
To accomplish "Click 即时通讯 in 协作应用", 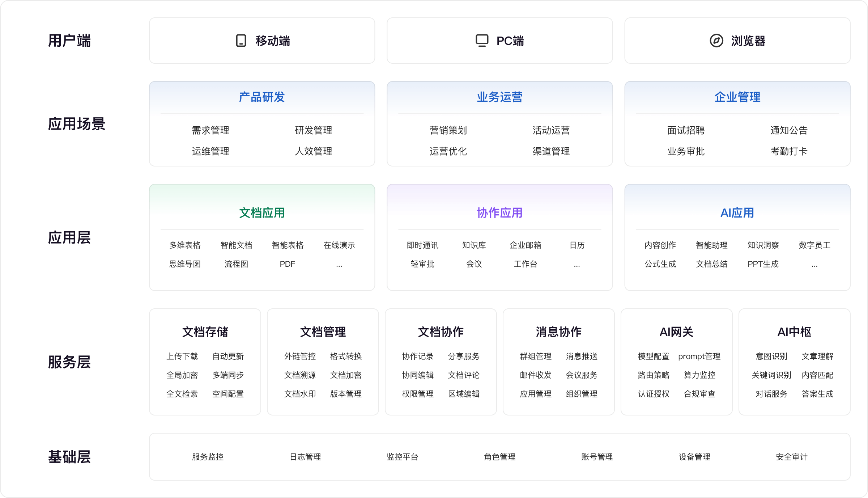I will [422, 245].
